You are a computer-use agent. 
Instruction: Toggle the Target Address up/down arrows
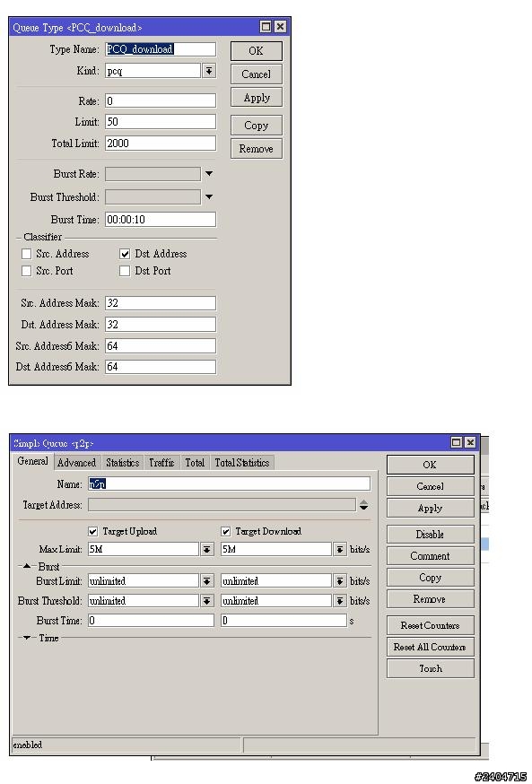[364, 505]
